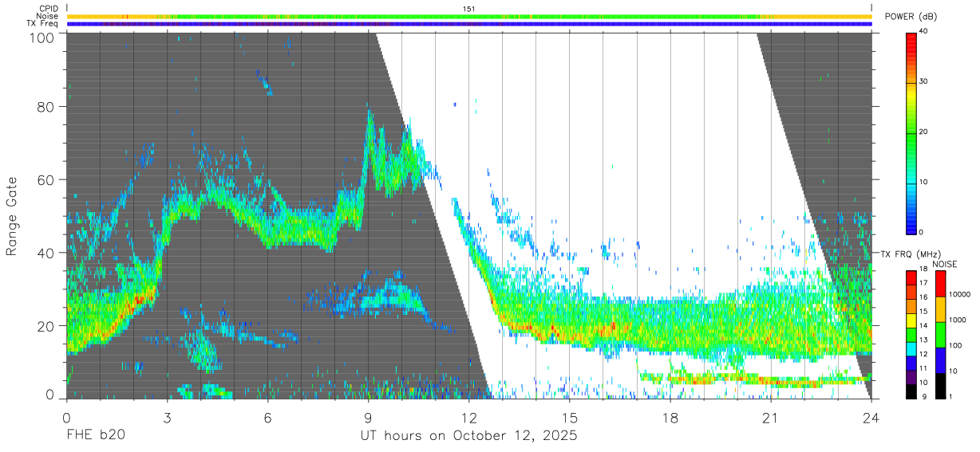The width and height of the screenshot is (980, 452).
Task: Click the 17 label on the TX FRQ legend
Action: point(924,284)
